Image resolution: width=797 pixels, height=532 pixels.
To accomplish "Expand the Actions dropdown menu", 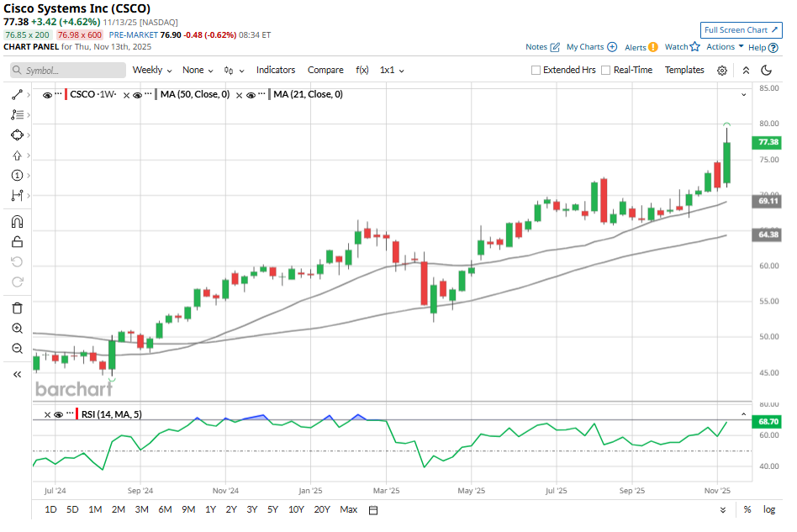I will 725,47.
